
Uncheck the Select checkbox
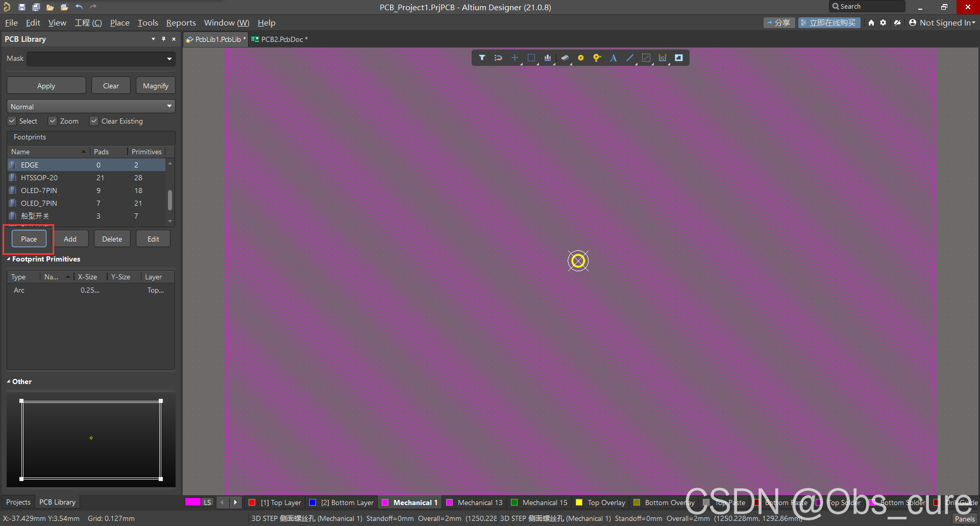[x=12, y=121]
